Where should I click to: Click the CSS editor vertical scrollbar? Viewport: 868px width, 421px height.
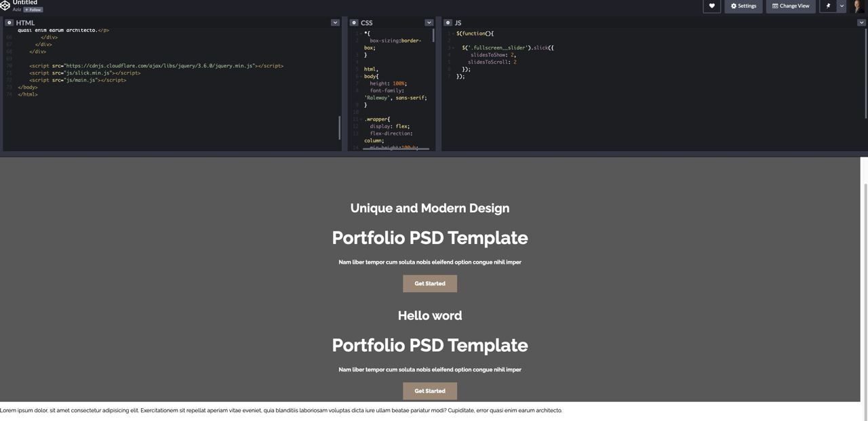(433, 36)
